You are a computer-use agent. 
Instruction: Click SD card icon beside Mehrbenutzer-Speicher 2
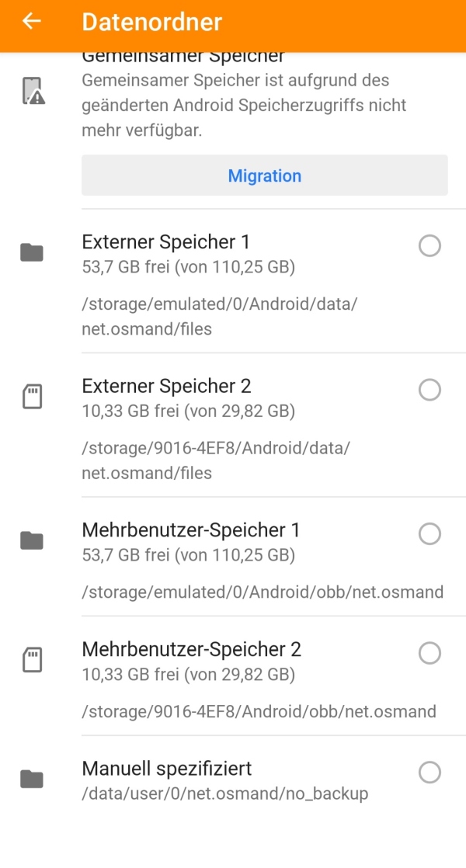[x=31, y=661]
